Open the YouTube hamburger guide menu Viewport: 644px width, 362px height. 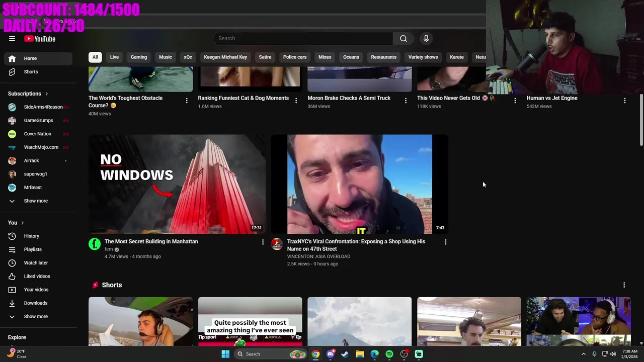click(x=12, y=39)
